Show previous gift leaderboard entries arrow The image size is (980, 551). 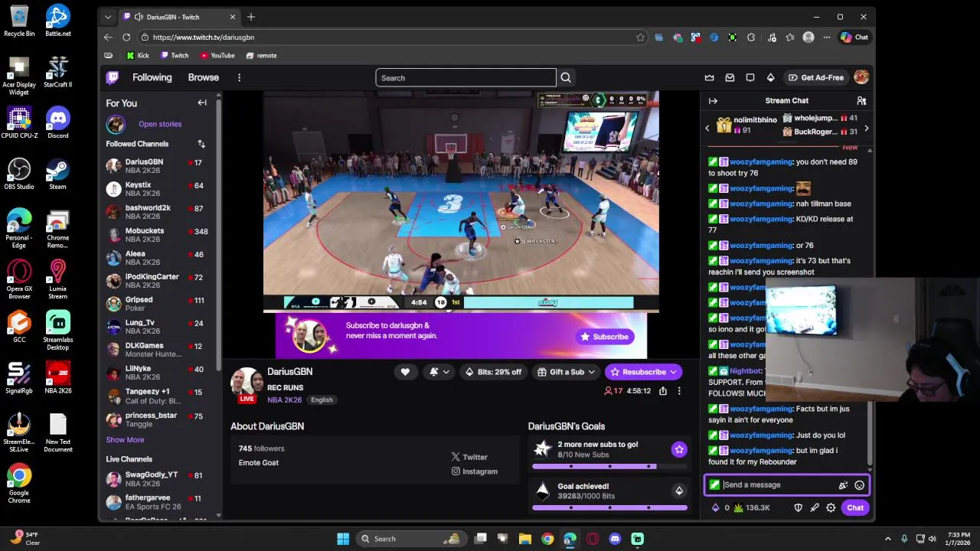[x=707, y=129]
